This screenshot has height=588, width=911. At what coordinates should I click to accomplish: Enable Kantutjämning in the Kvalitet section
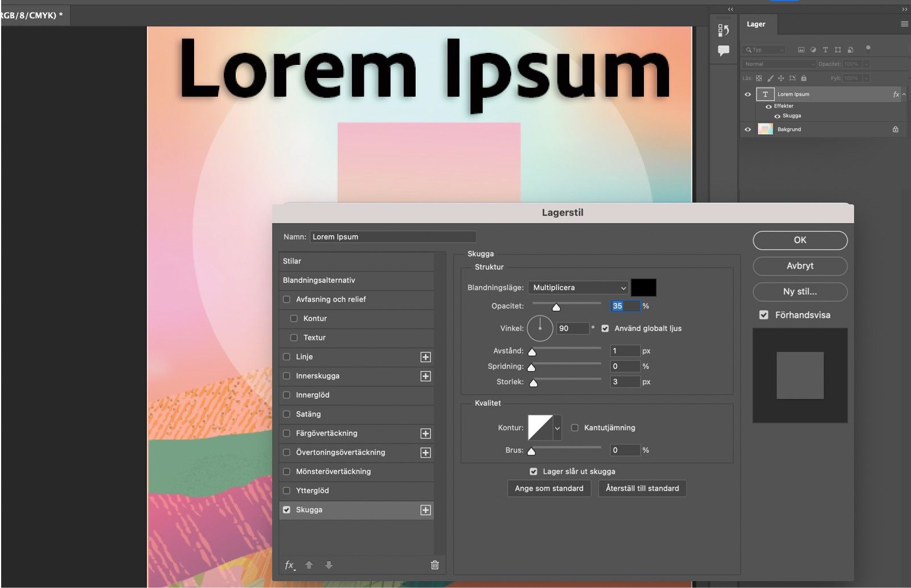575,427
